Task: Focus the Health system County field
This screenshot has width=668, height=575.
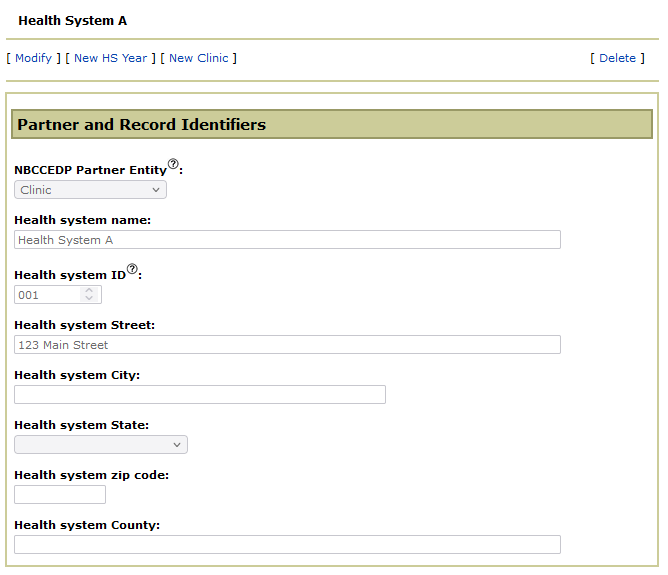Action: [287, 545]
